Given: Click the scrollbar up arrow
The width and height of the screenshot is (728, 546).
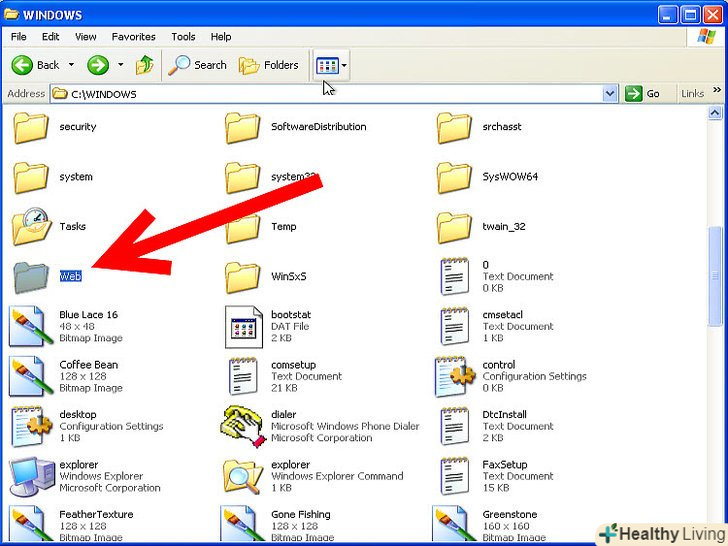Looking at the screenshot, I should [715, 112].
